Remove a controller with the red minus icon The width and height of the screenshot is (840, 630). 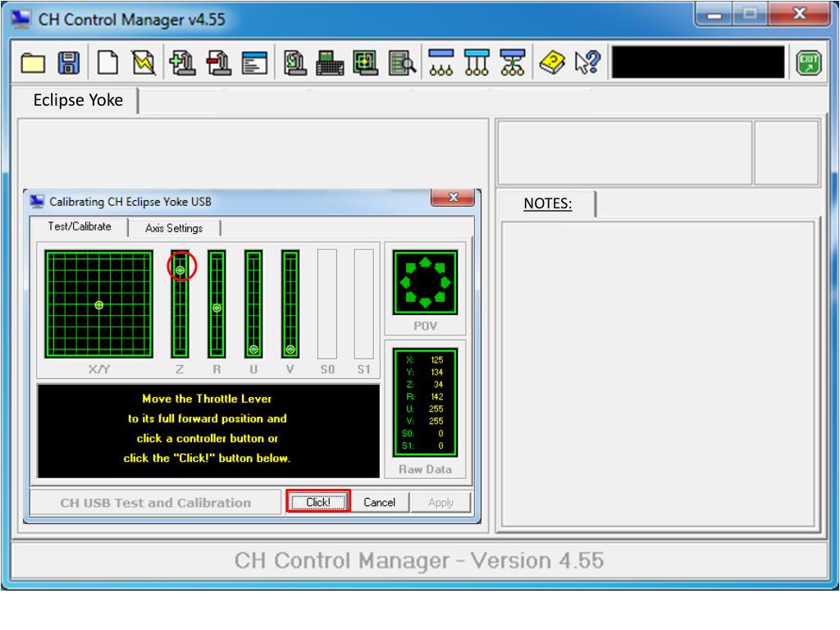pyautogui.click(x=218, y=62)
